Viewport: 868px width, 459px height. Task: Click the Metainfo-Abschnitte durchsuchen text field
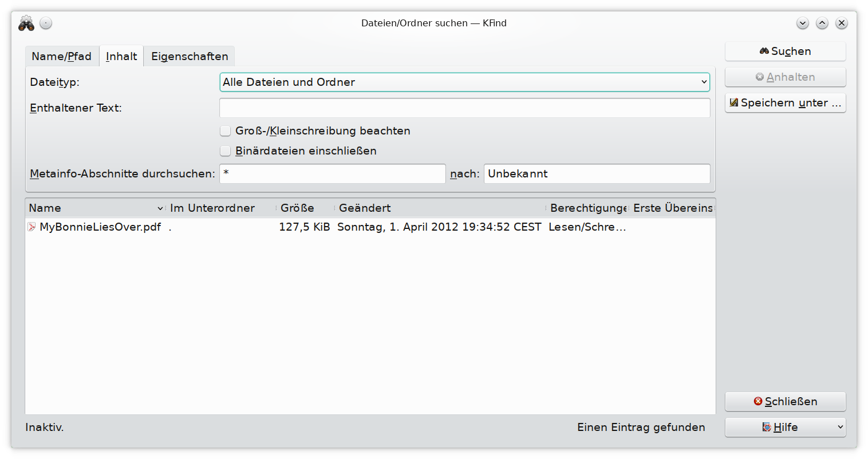pyautogui.click(x=332, y=174)
